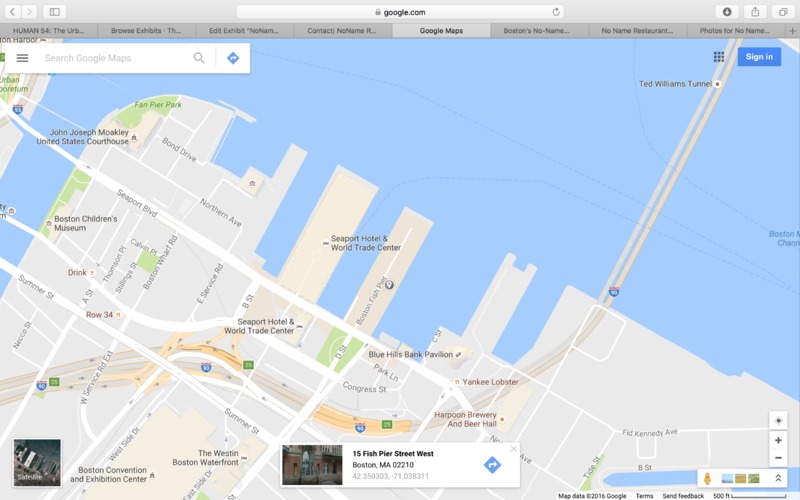Image resolution: width=800 pixels, height=500 pixels.
Task: Switch to Photos for No Name tab
Action: click(x=735, y=31)
